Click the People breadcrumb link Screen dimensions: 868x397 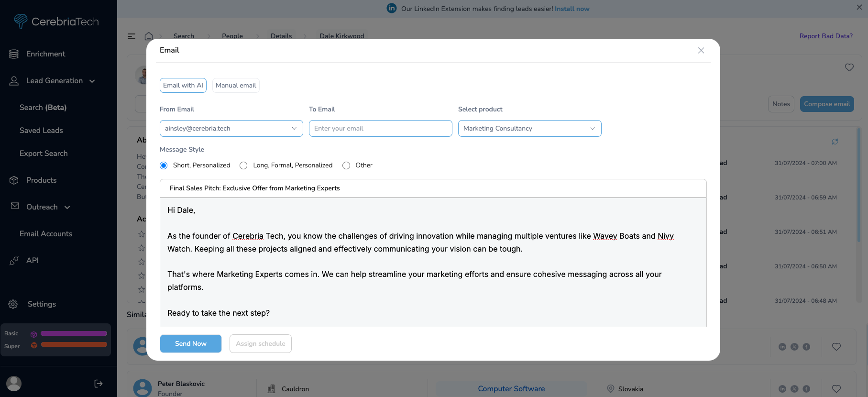(232, 36)
